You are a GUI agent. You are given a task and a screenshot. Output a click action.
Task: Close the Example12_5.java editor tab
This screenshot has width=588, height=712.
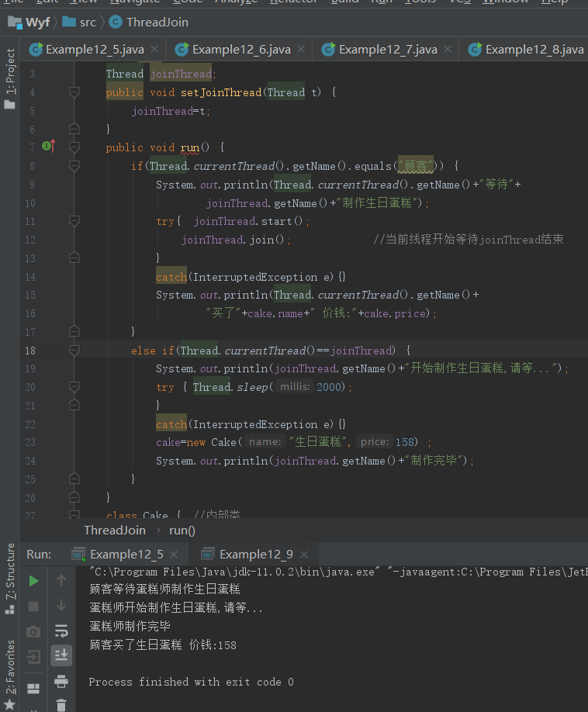154,49
